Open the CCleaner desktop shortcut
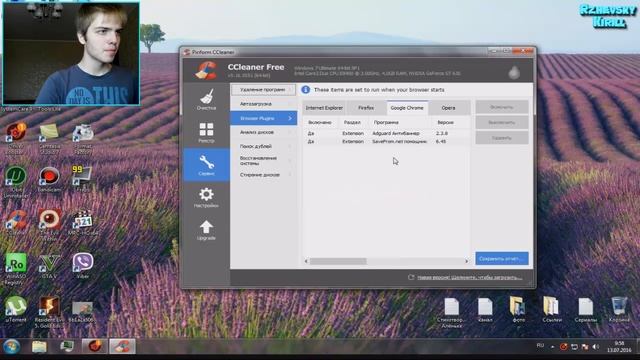The width and height of the screenshot is (640, 360). [x=16, y=222]
